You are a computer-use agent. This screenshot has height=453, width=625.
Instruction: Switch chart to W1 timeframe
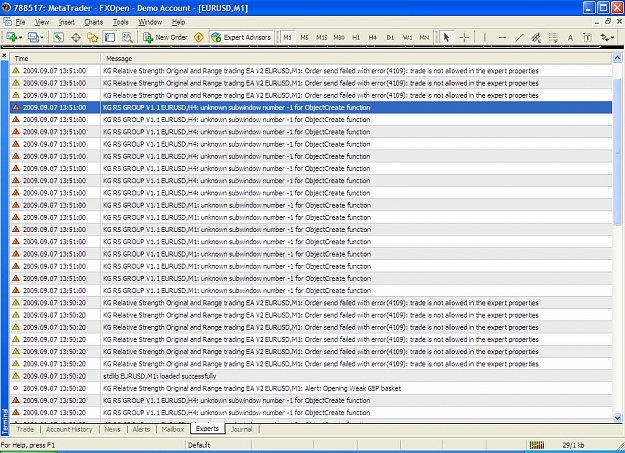(407, 37)
